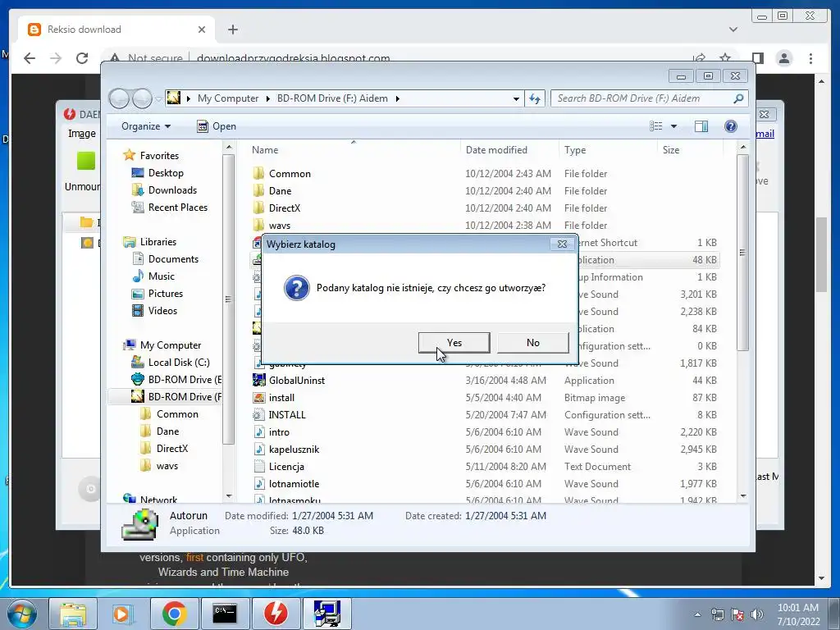Select the install bitmap image file

coord(281,398)
